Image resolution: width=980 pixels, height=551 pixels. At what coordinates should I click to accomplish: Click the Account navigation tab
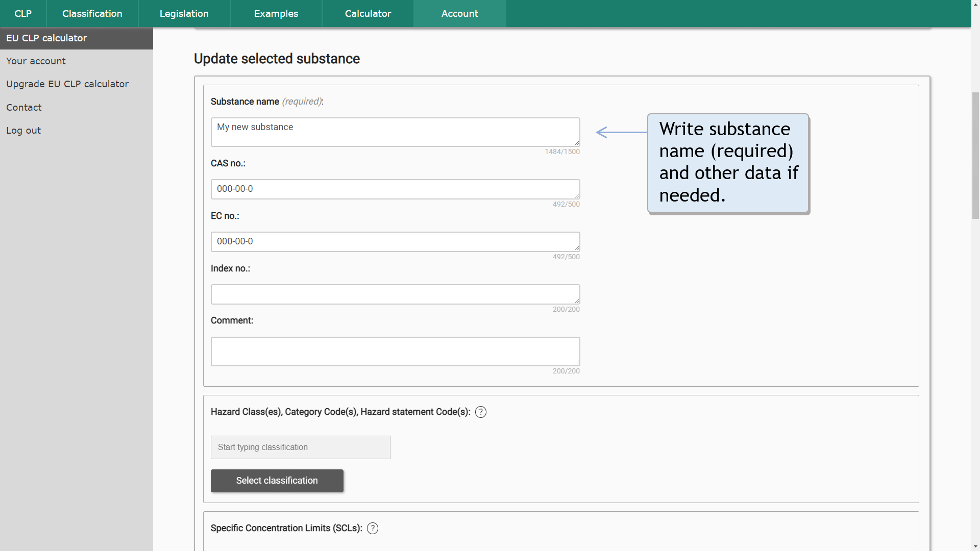coord(460,13)
